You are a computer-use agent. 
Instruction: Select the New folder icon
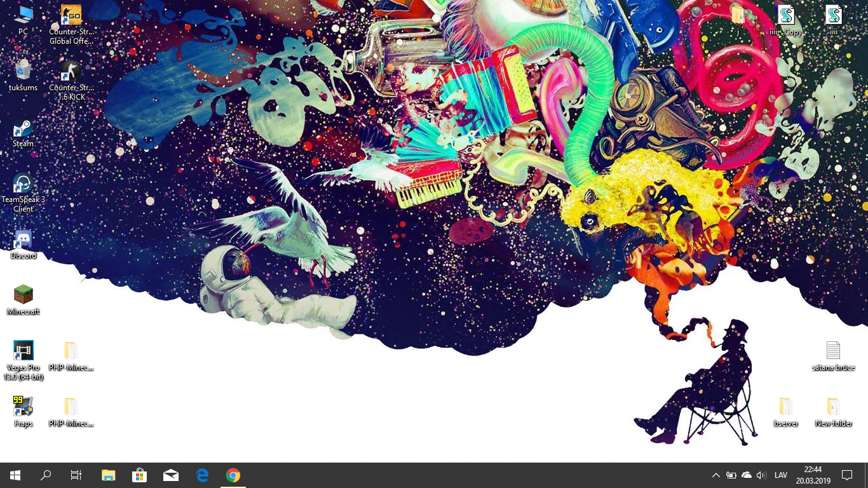coord(833,412)
